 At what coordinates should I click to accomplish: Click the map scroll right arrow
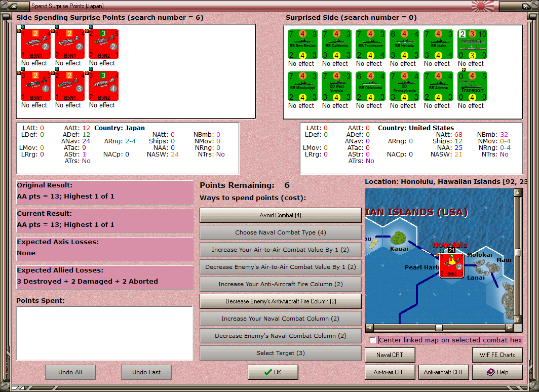pos(510,328)
